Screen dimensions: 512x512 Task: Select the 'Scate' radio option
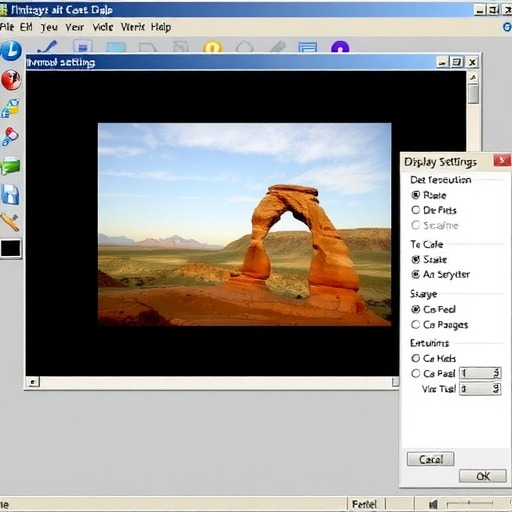point(415,259)
